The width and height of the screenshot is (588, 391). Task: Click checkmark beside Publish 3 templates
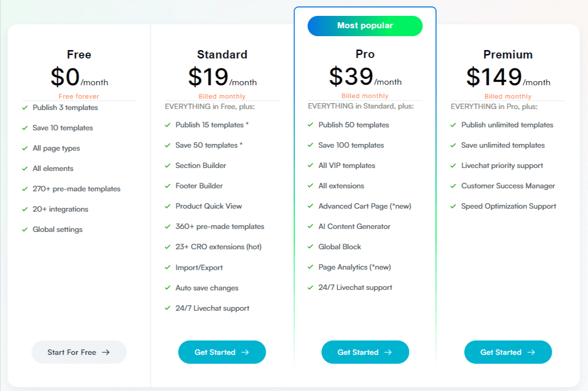(x=25, y=108)
